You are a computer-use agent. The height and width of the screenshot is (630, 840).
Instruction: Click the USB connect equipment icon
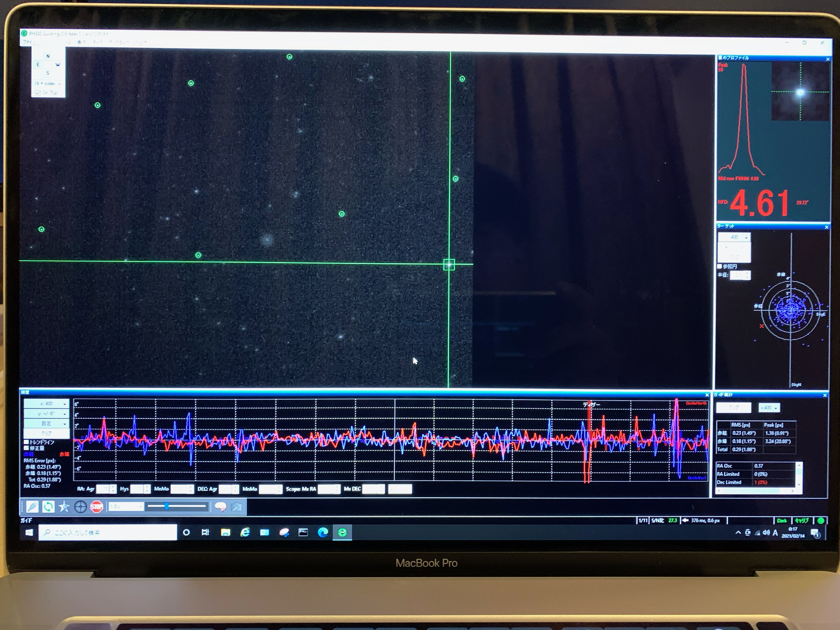tap(32, 507)
